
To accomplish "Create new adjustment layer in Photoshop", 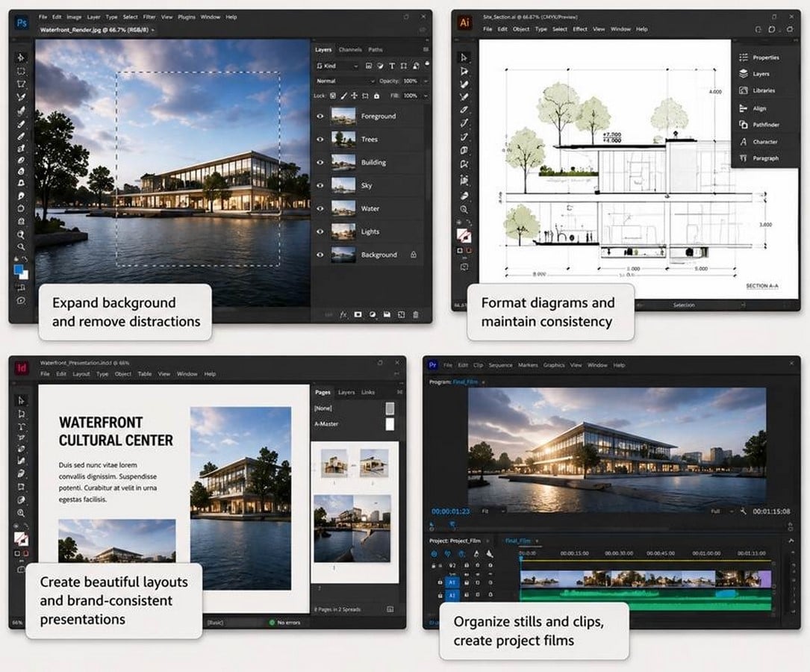I will [x=373, y=314].
